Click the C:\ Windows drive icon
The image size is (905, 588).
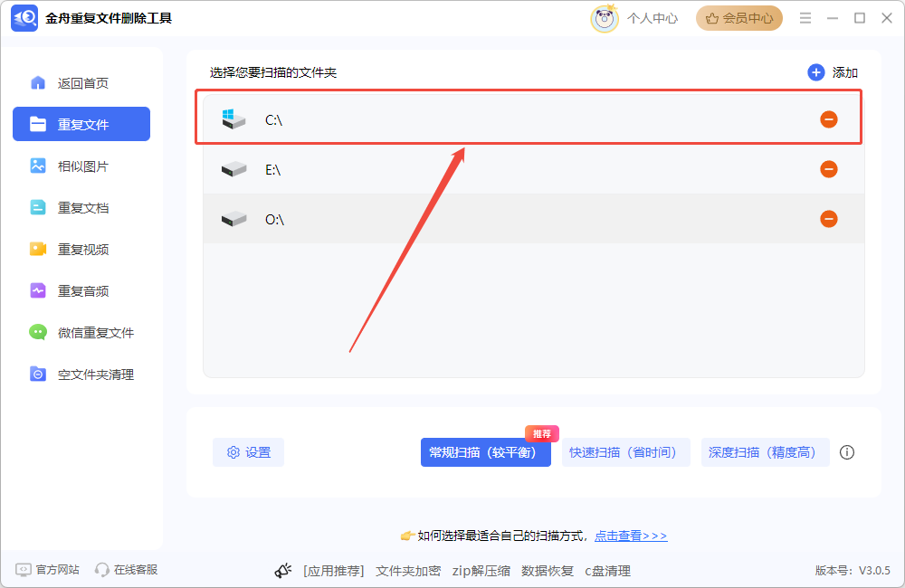click(233, 119)
